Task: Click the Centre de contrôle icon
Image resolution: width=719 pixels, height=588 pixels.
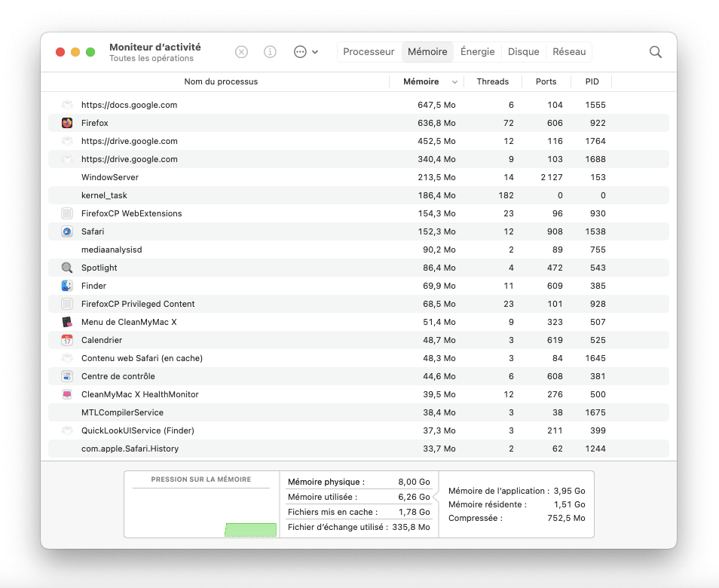Action: (67, 377)
